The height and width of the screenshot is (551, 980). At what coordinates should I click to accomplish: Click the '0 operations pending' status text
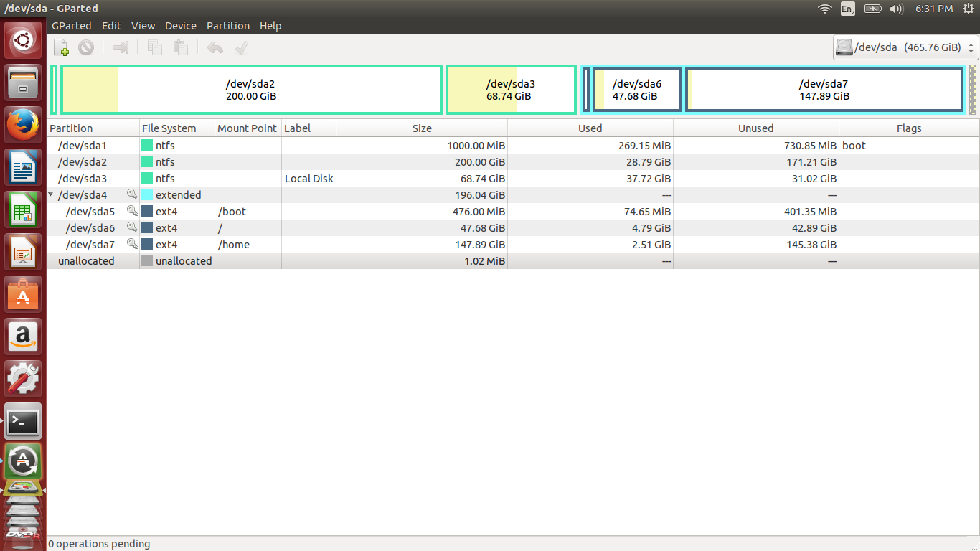click(x=100, y=544)
